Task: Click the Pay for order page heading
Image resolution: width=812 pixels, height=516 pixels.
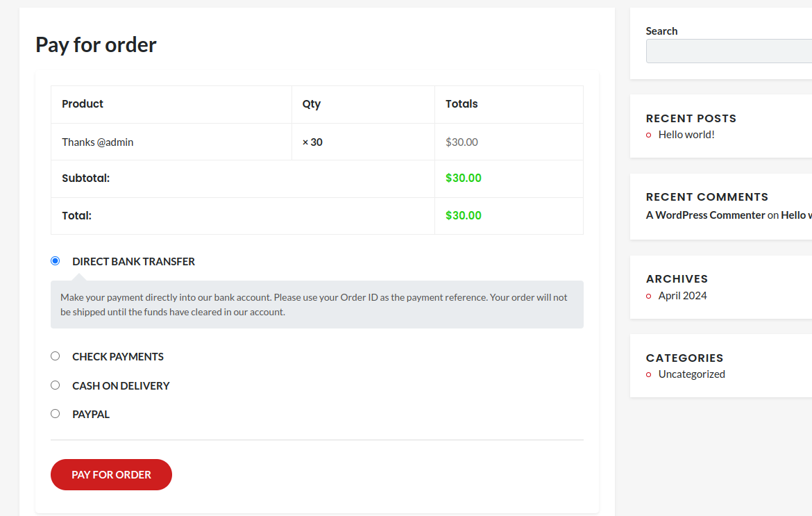Action: click(96, 45)
